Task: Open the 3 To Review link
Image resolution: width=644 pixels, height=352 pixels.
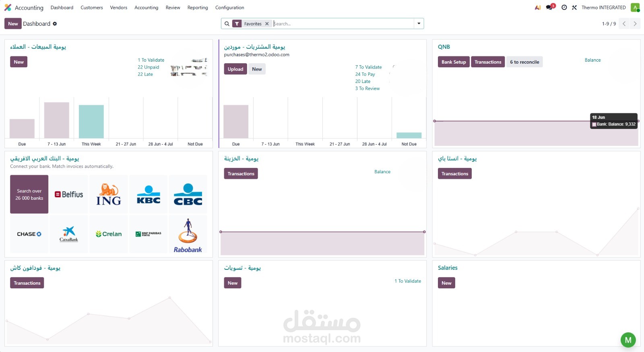Action: [x=367, y=89]
